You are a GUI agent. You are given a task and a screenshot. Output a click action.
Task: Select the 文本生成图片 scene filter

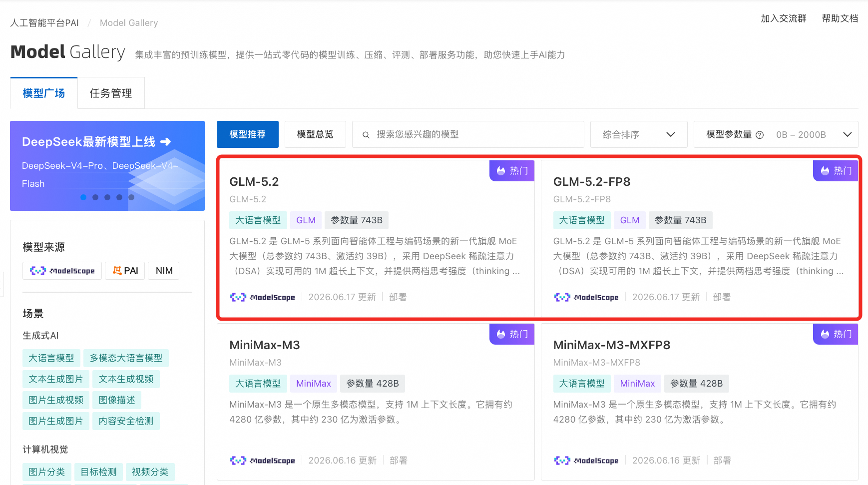point(56,379)
